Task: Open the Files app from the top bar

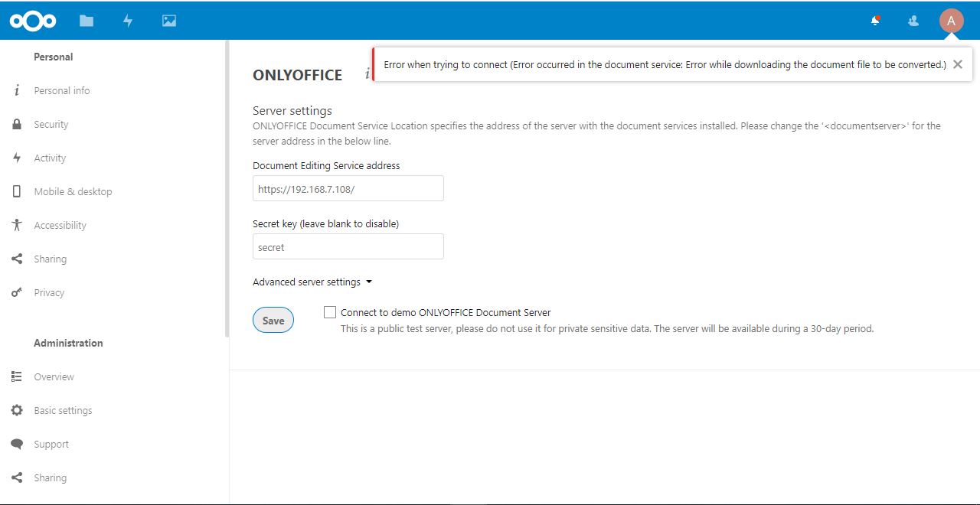Action: pos(87,20)
